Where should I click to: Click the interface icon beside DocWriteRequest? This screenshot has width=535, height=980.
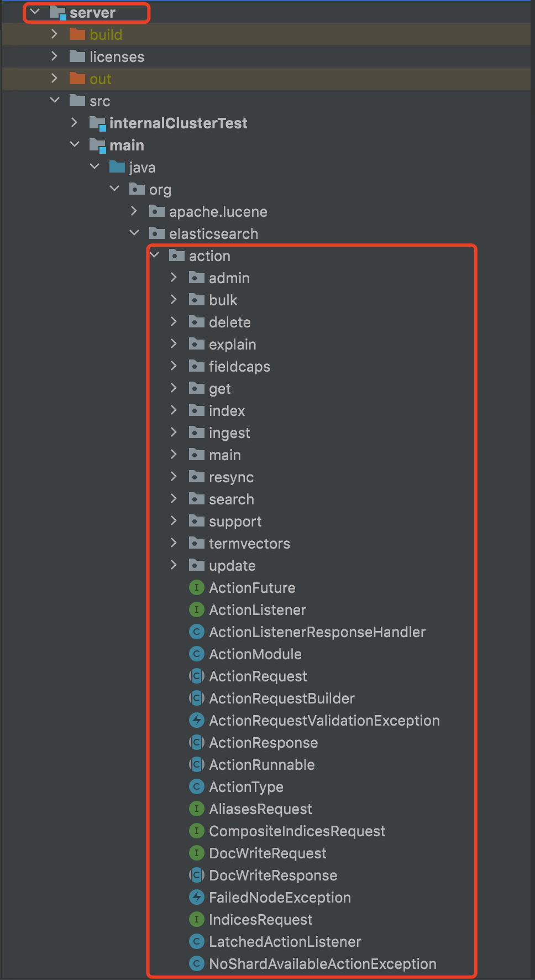coord(196,853)
